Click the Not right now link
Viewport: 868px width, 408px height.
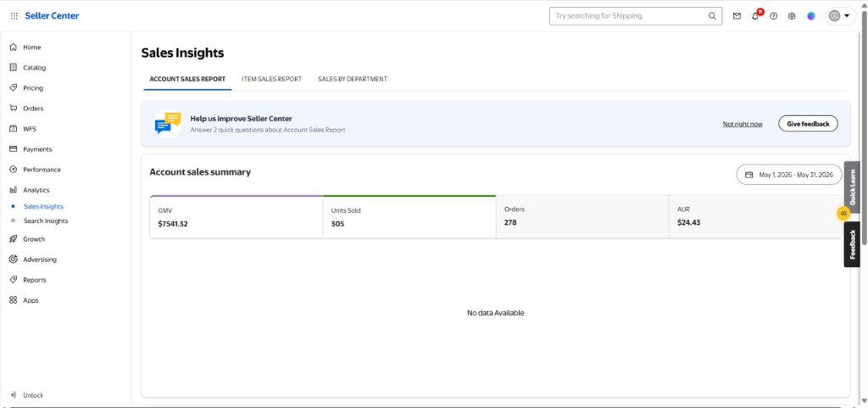pyautogui.click(x=743, y=124)
